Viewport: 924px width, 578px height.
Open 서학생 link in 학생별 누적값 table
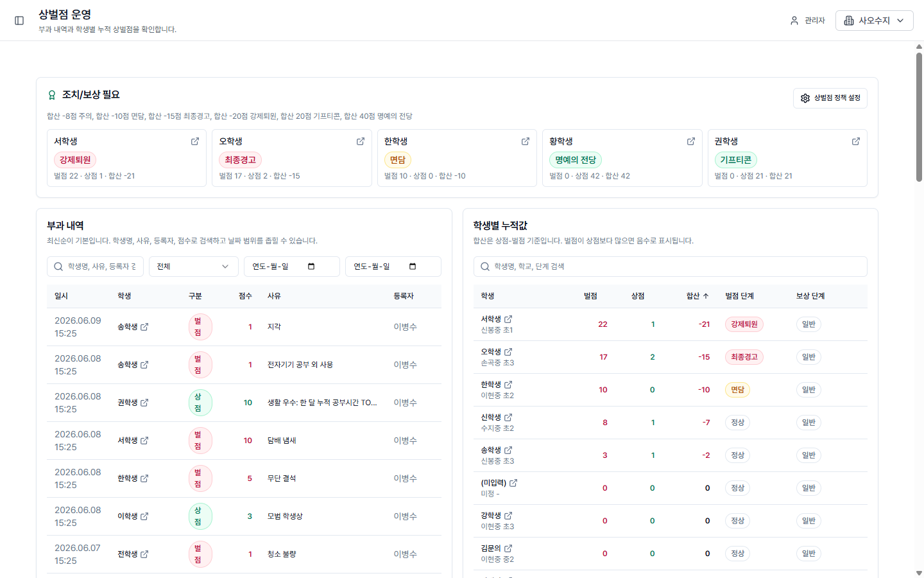tap(497, 319)
